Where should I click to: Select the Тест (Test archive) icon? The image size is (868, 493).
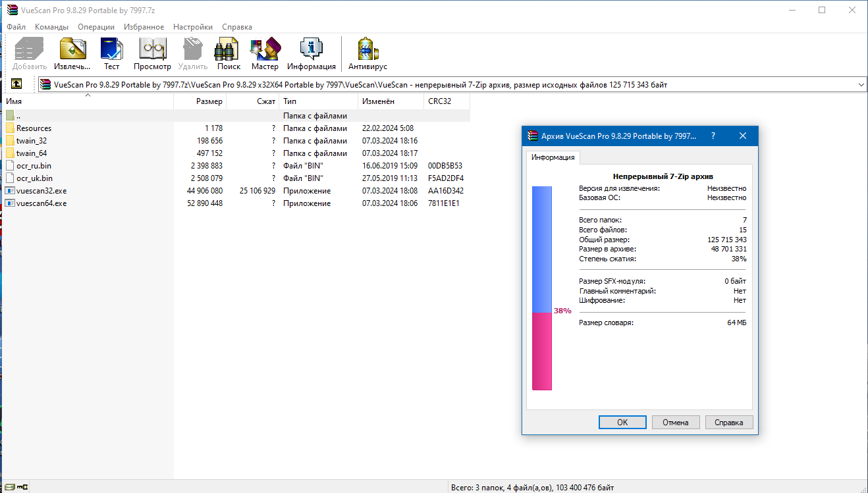point(111,49)
